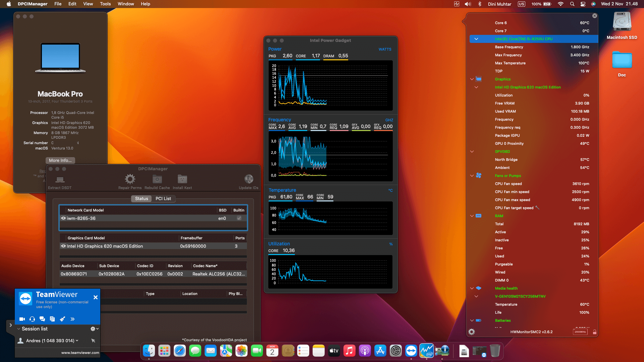The height and width of the screenshot is (362, 644).
Task: Adjust the 2500MHz frequency slider in HWMonitor
Action: 580,331
